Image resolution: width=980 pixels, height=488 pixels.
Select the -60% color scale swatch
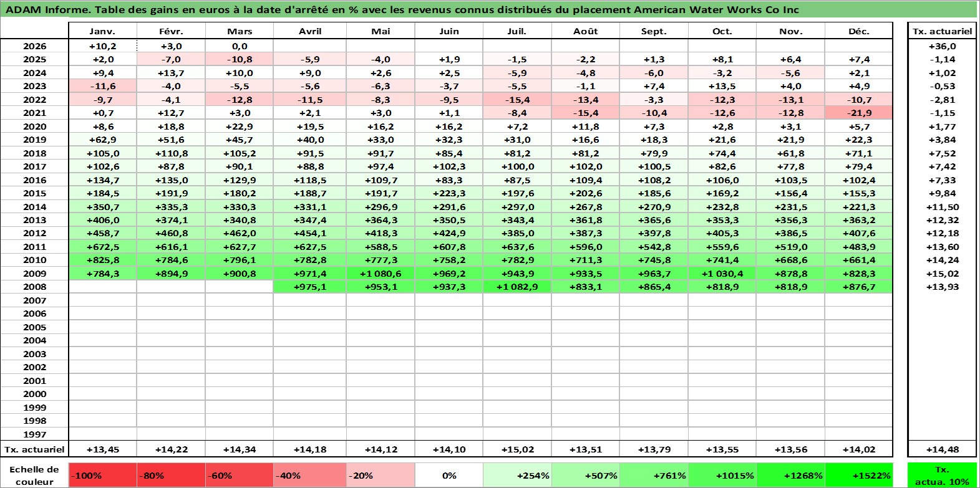click(240, 475)
